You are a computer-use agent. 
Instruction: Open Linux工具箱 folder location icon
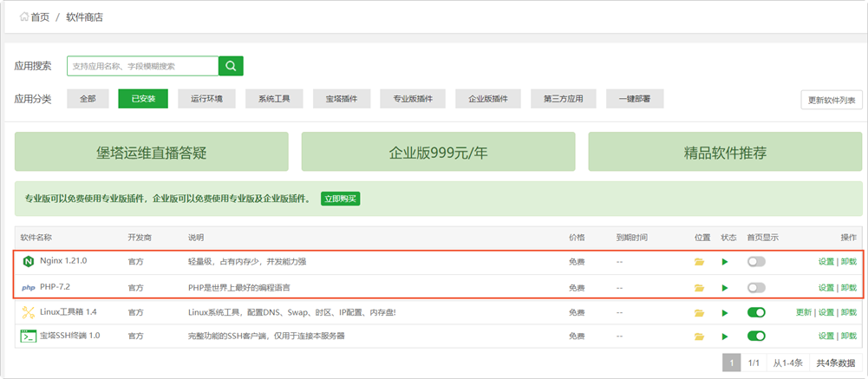click(699, 312)
